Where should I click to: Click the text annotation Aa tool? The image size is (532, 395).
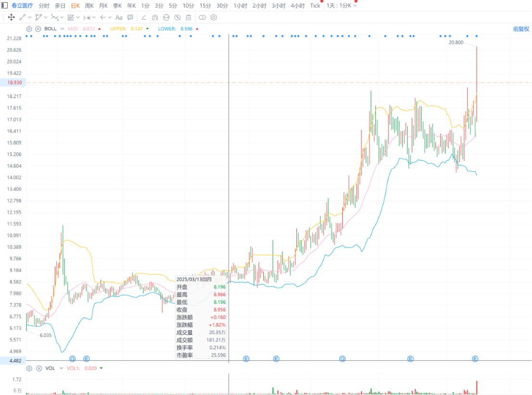pos(119,17)
